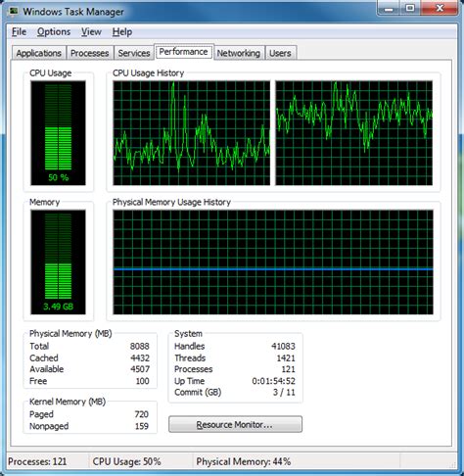Switch to the Services tab
The height and width of the screenshot is (476, 464).
(134, 53)
